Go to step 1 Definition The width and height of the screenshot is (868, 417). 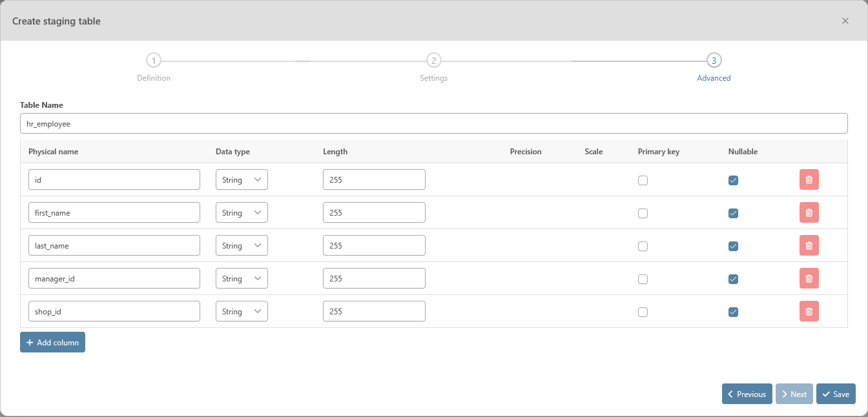click(x=153, y=61)
